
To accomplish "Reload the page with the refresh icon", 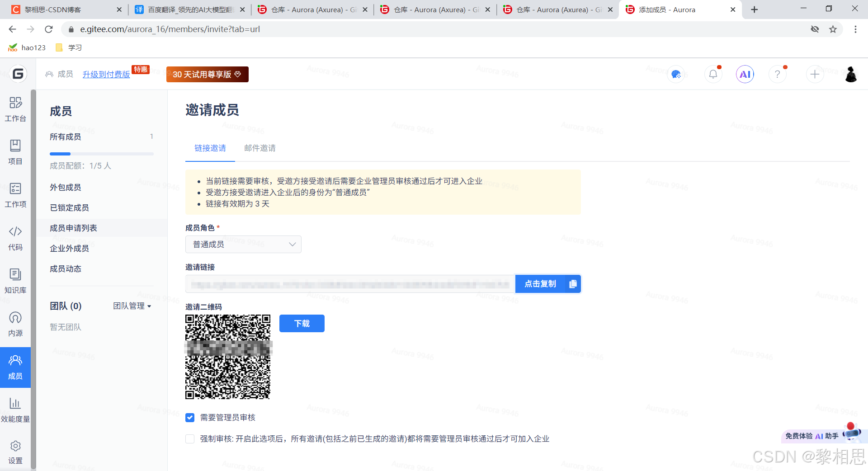I will click(49, 29).
